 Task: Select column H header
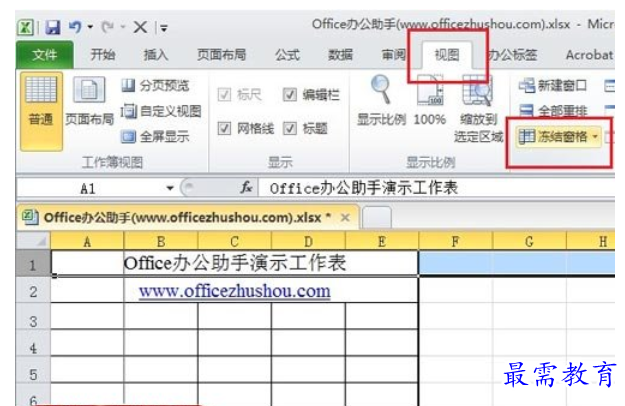[591, 241]
